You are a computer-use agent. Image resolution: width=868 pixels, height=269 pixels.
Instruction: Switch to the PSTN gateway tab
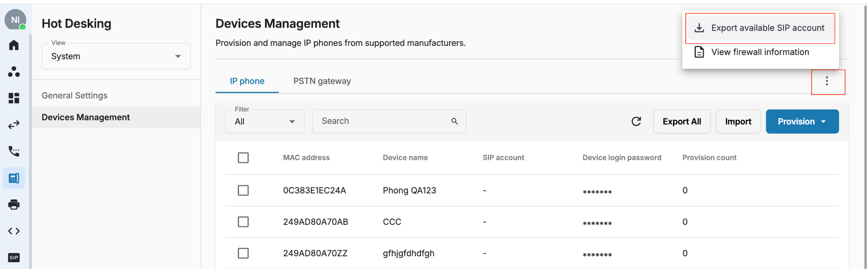[x=322, y=81]
